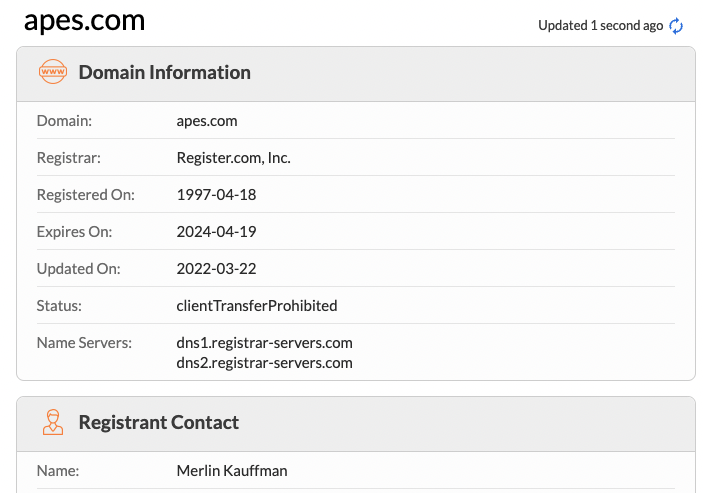Click the apes.com page title
This screenshot has height=493, width=703.
(84, 21)
